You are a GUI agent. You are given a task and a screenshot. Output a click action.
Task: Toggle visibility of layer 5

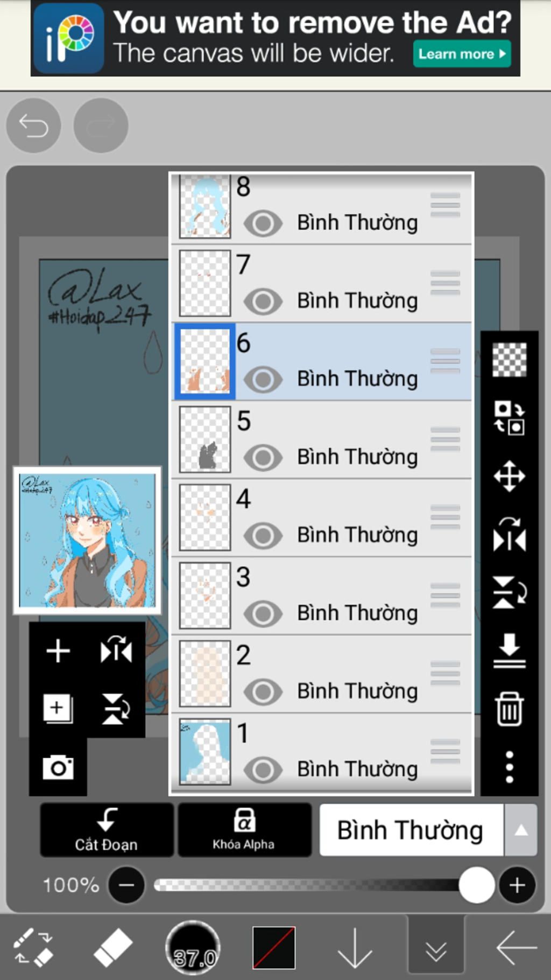tap(263, 457)
